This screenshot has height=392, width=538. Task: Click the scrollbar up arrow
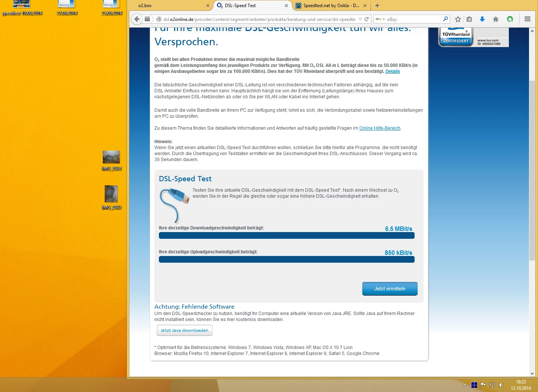click(x=532, y=31)
